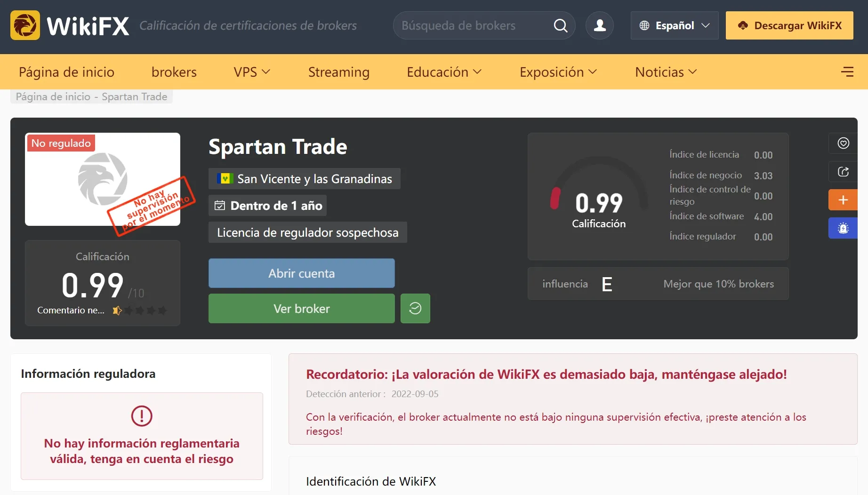Click Licencia de regulador sospechosa label
The width and height of the screenshot is (868, 495).
pyautogui.click(x=308, y=232)
